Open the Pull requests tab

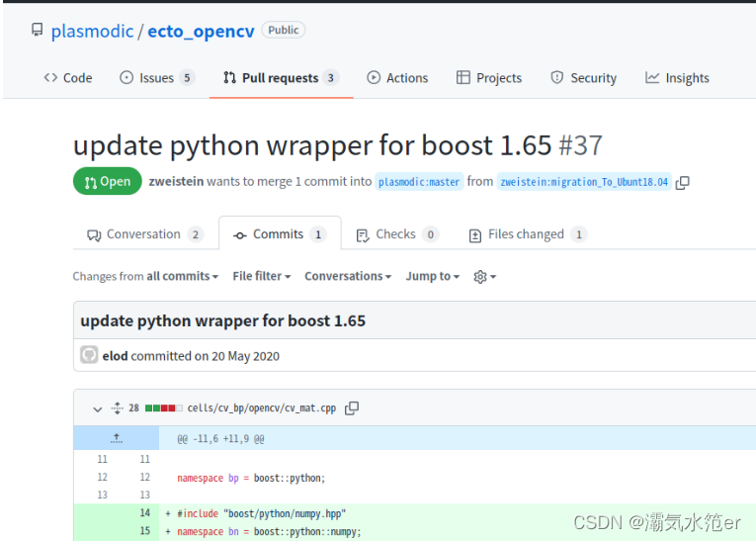coord(281,78)
